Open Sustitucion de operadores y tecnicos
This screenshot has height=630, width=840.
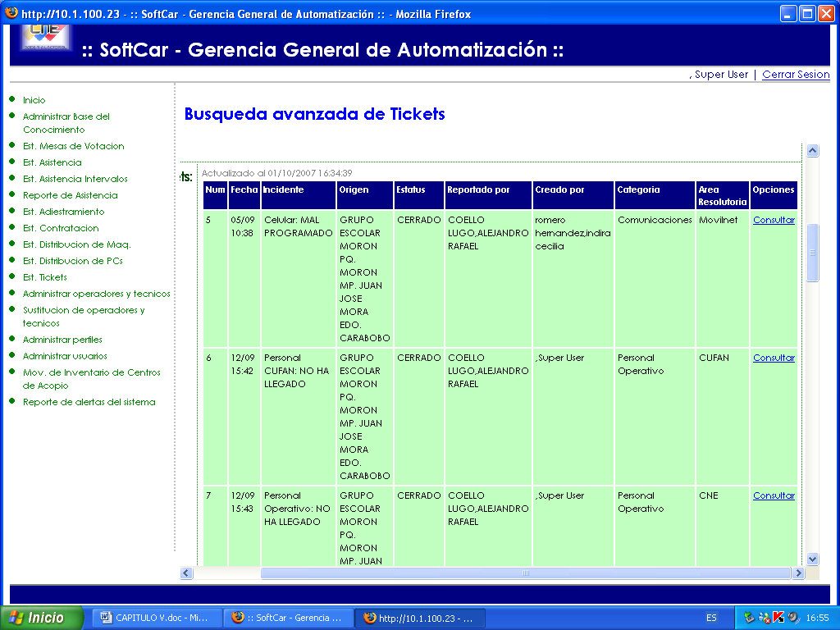pyautogui.click(x=84, y=317)
